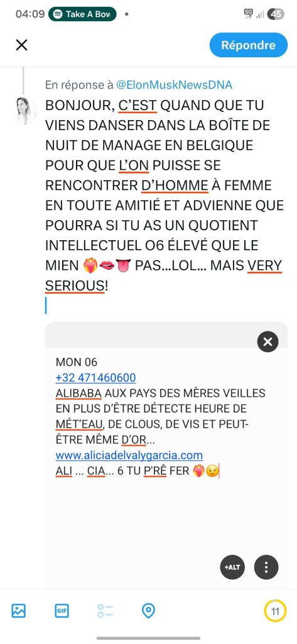The height and width of the screenshot is (644, 297).
Task: Open the www.aliciadelvalygarcia.com link
Action: (129, 455)
